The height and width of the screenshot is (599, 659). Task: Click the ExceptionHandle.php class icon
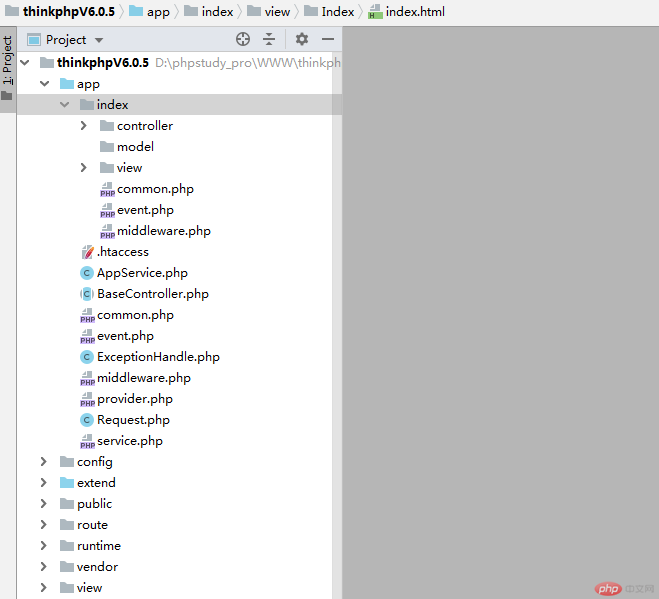pyautogui.click(x=87, y=357)
